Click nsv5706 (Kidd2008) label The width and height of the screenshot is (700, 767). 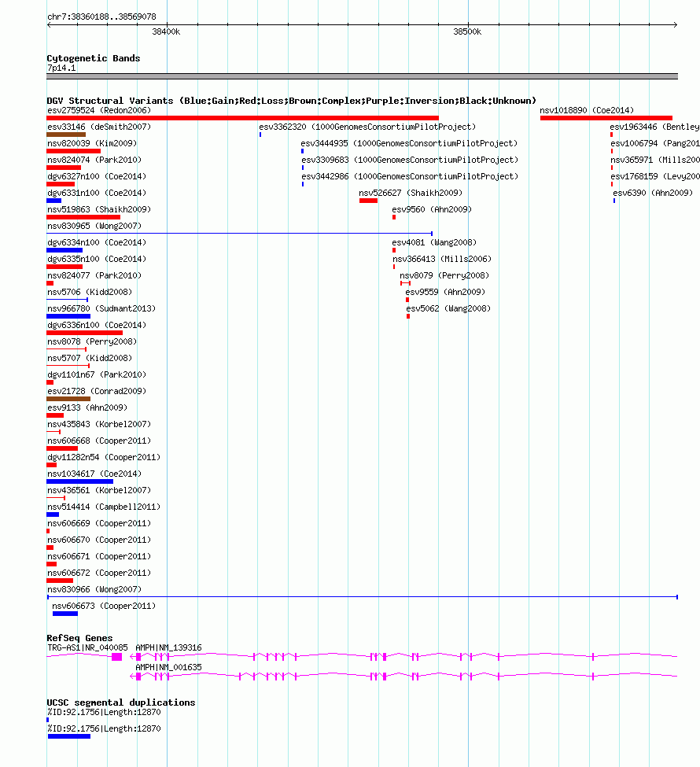pyautogui.click(x=90, y=293)
